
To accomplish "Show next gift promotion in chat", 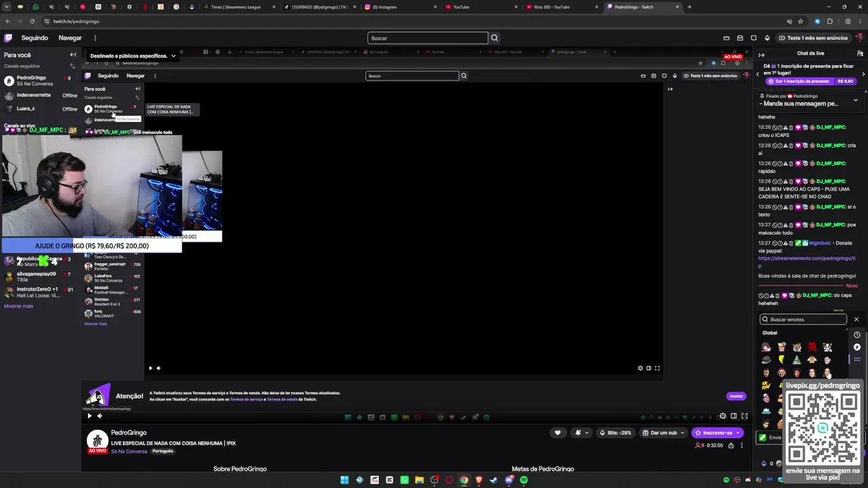I will [863, 74].
